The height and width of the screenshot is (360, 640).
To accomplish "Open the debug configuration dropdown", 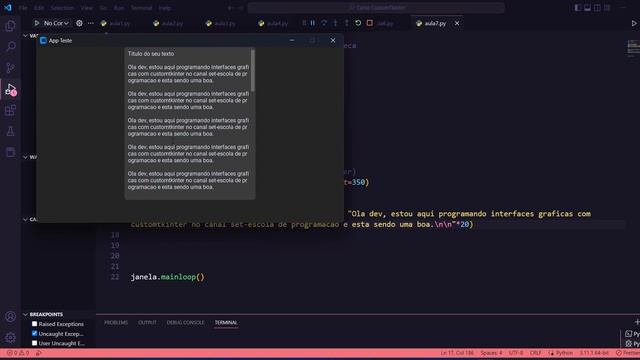I will [x=56, y=23].
